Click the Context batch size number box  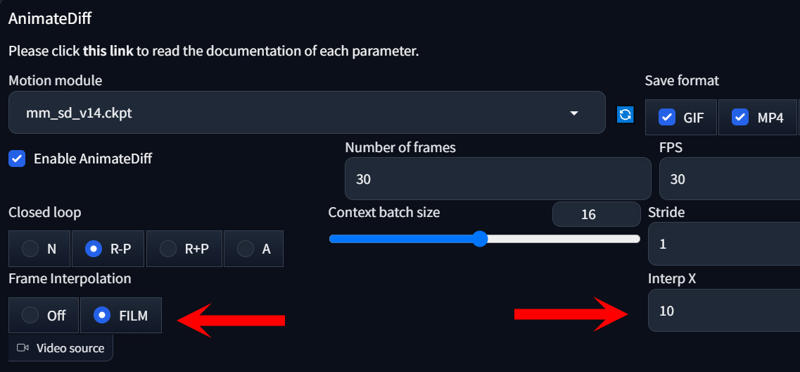tap(596, 214)
